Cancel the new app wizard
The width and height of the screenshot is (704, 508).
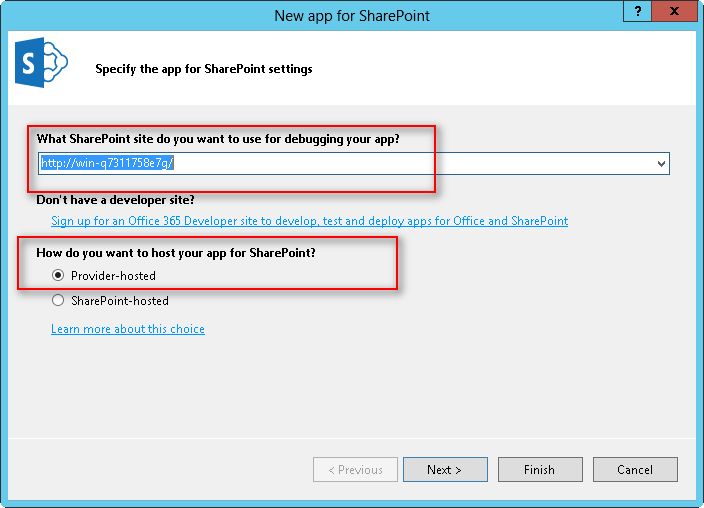point(635,470)
